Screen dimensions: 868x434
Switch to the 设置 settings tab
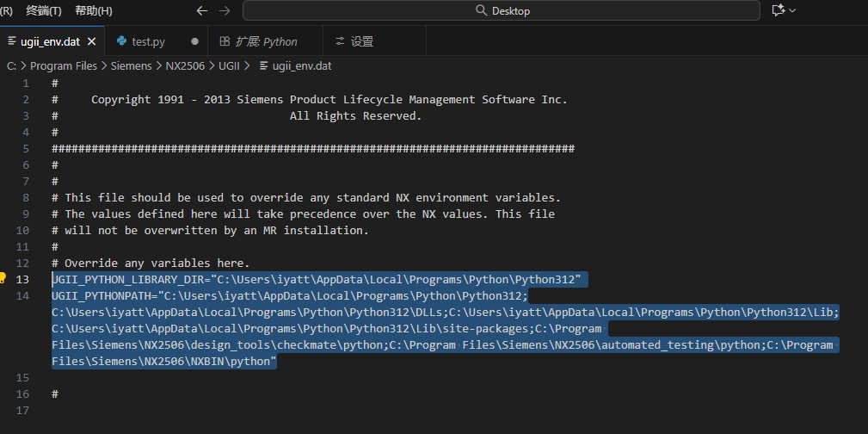(x=361, y=41)
